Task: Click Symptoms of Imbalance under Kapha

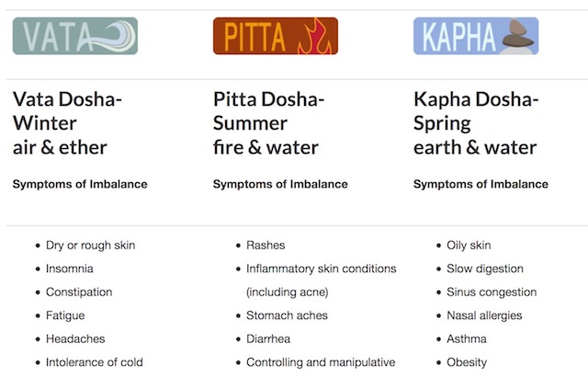Action: [x=481, y=184]
